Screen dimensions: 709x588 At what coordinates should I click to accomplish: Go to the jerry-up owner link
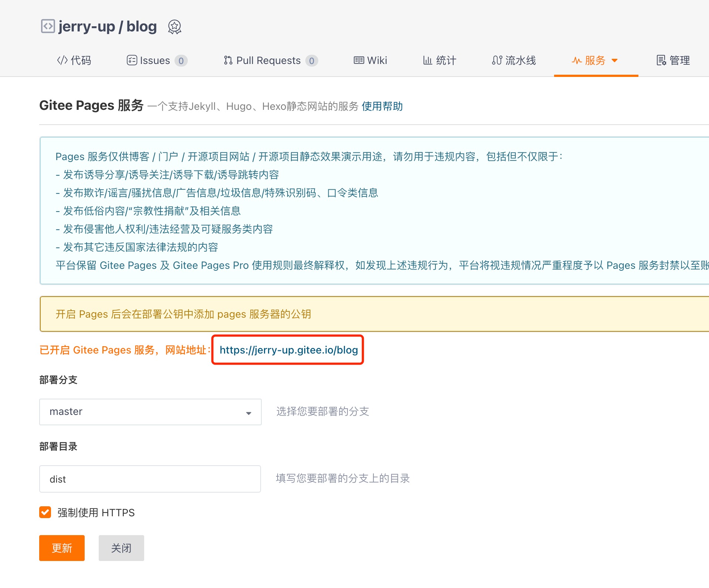(86, 27)
